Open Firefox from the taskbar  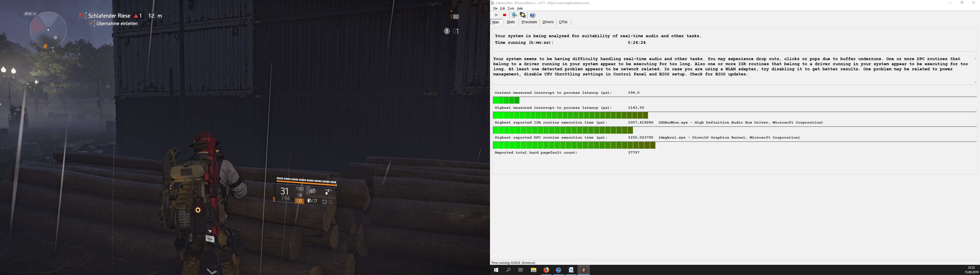coord(546,270)
